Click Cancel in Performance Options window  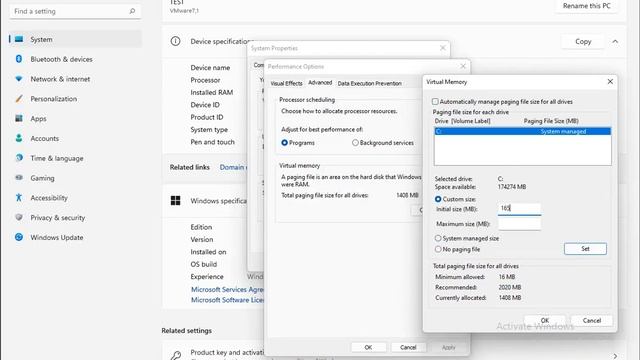pos(408,347)
